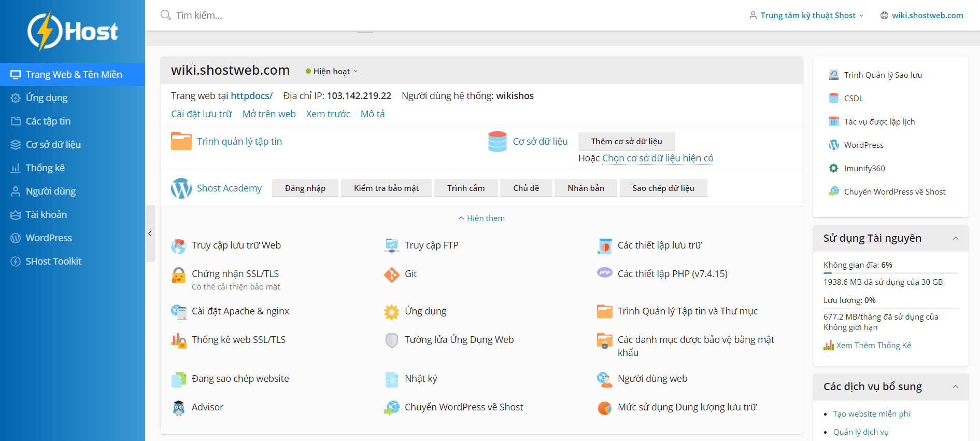Select Trang Web & Tên Miền sidebar item
Screen dimensions: 980x441
point(73,74)
